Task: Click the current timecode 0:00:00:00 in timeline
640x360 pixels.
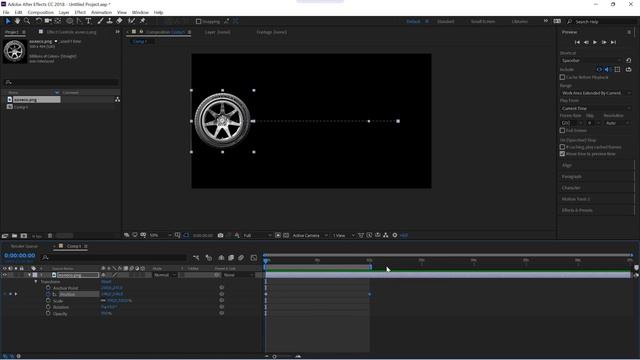Action: 20,256
